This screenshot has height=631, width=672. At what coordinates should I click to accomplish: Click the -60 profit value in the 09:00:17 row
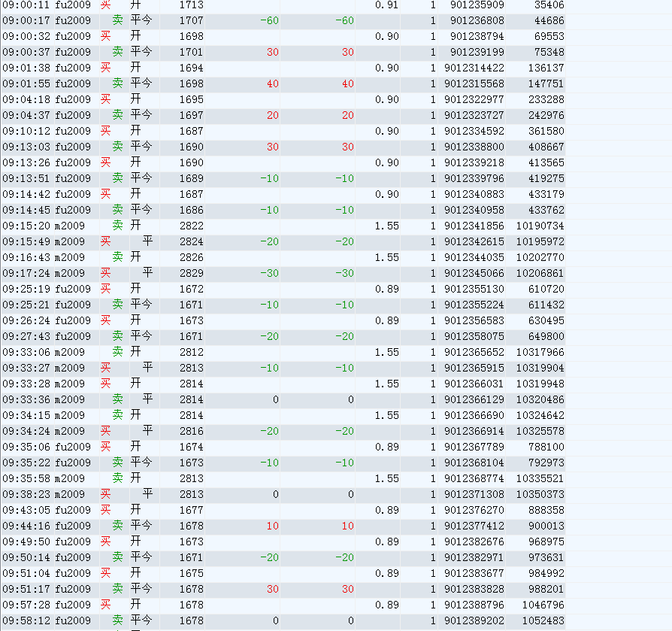click(x=268, y=20)
